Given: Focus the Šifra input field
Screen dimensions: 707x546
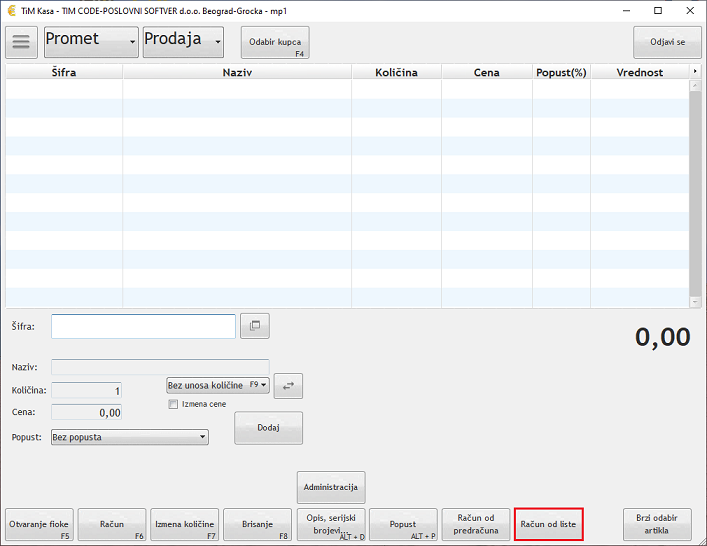Looking at the screenshot, I should tap(143, 326).
